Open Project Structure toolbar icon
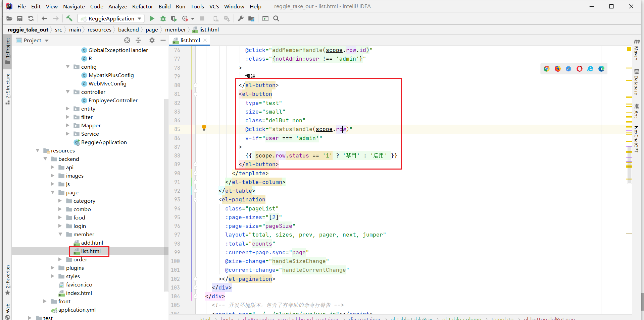Screen dimensions: 644x320 251,18
